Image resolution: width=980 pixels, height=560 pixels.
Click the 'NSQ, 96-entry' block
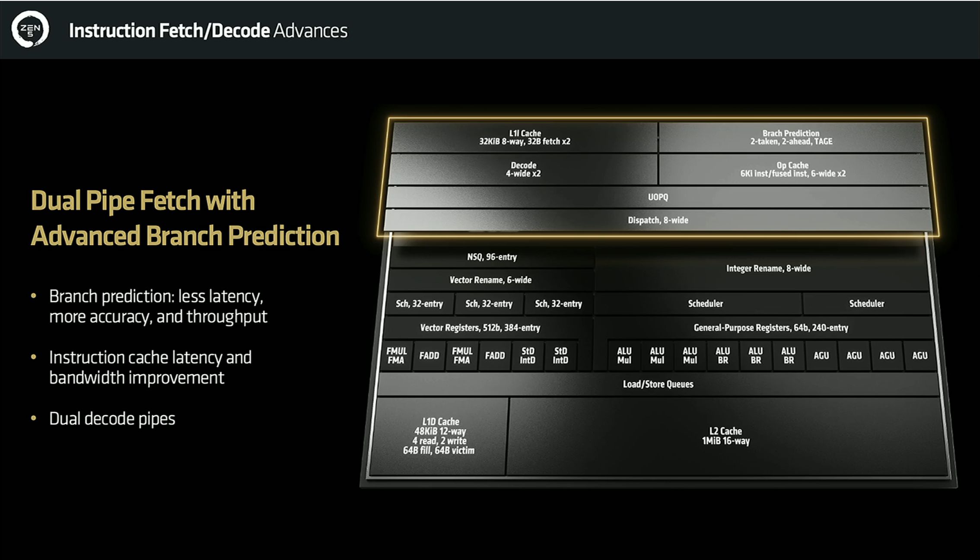coord(492,257)
